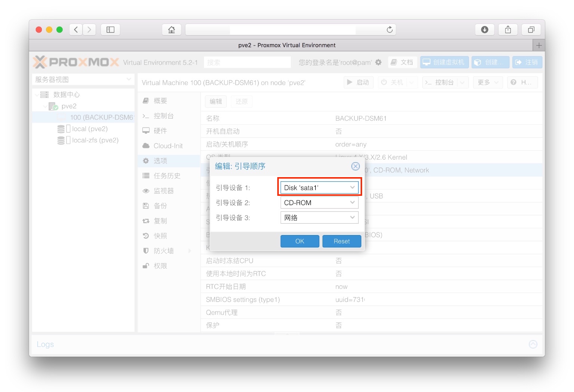The image size is (574, 392).
Task: Select the 启动时冻结CPU row
Action: pos(371,260)
